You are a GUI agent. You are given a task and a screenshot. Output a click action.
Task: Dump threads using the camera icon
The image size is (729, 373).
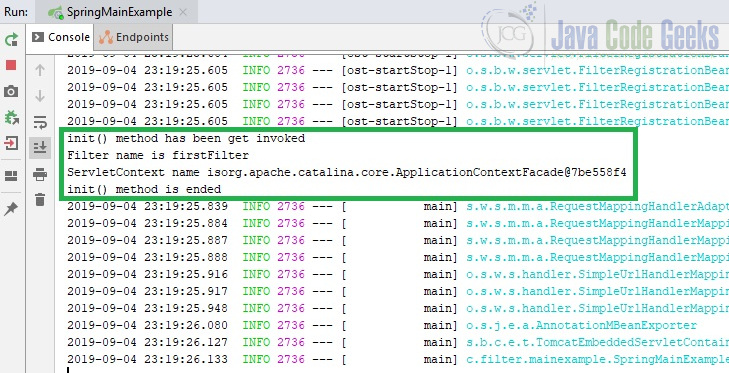pos(11,92)
